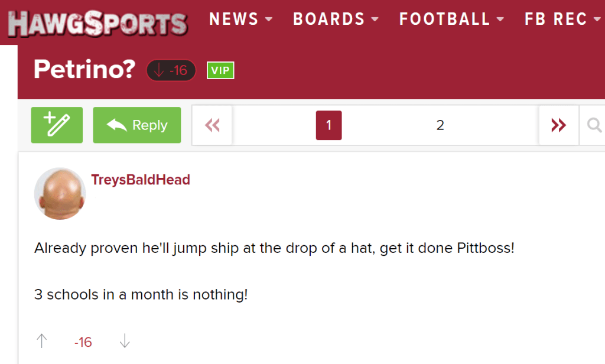Image resolution: width=605 pixels, height=364 pixels.
Task: Click the search magnifier icon
Action: [594, 125]
